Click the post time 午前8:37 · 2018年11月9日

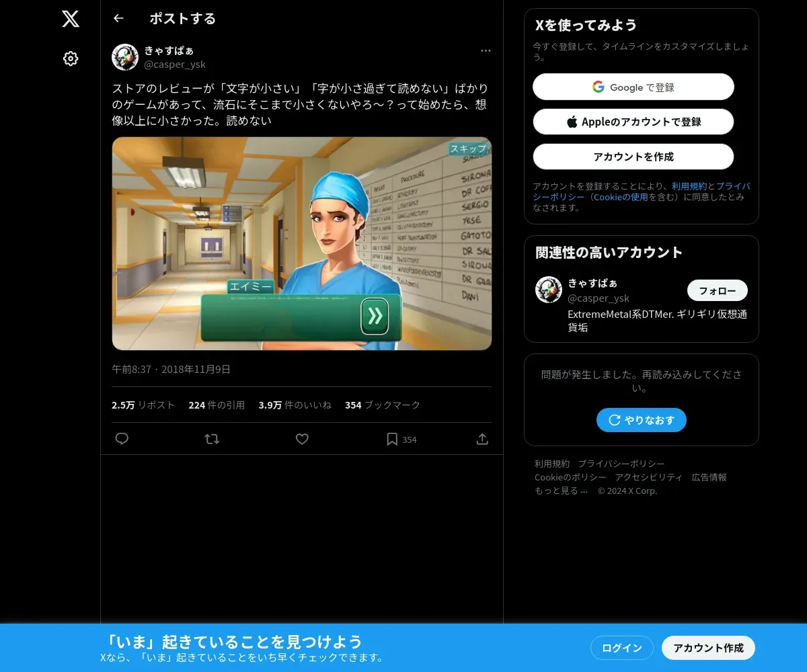tap(171, 369)
